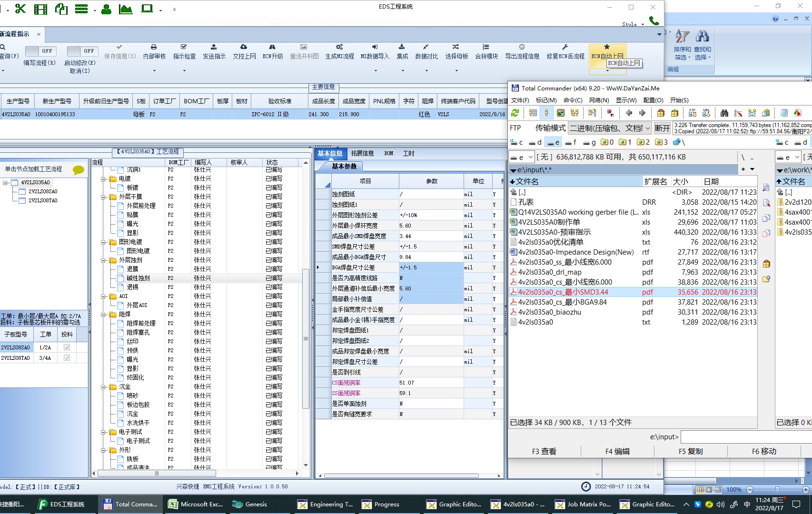Viewport: 812px width, 514px height.
Task: Click the binoculars search icon in Total Commander
Action: coord(724,113)
